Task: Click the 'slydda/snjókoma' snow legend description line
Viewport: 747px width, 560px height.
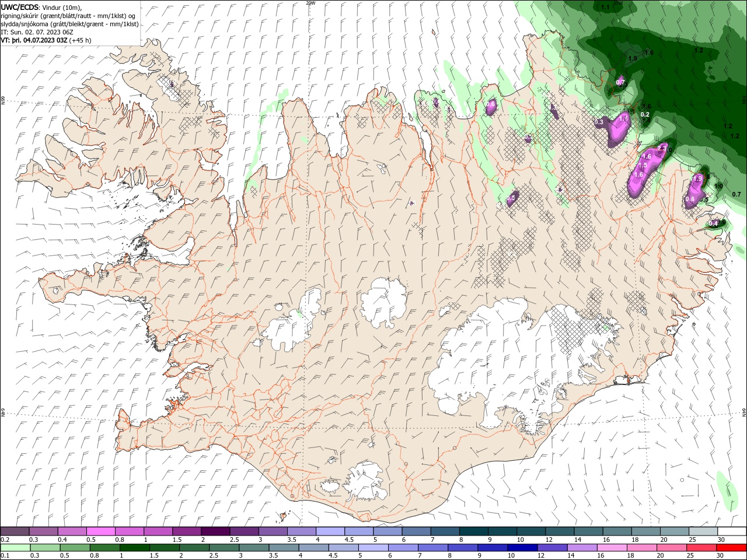Action: tap(68, 24)
